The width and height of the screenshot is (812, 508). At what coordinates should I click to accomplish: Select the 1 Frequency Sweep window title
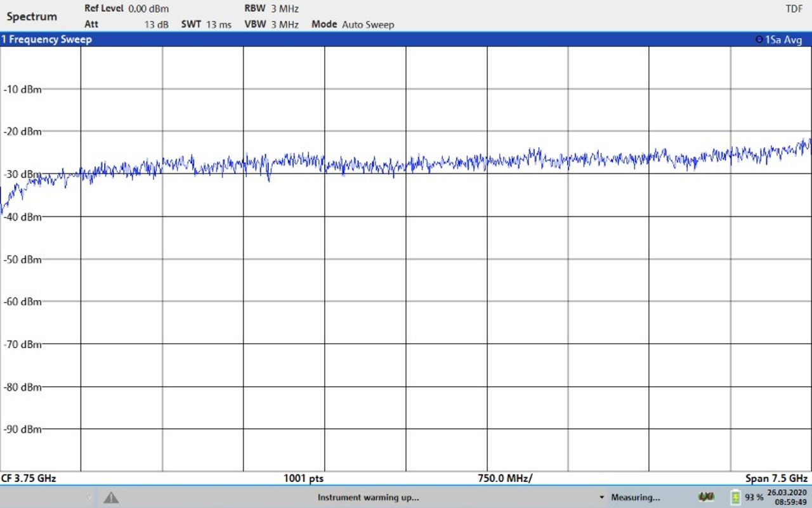(x=46, y=39)
